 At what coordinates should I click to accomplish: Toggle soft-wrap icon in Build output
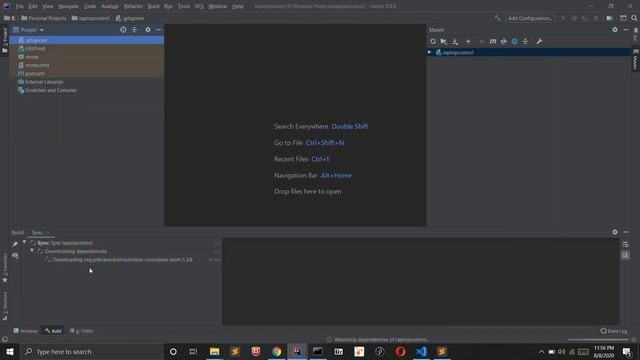(625, 244)
